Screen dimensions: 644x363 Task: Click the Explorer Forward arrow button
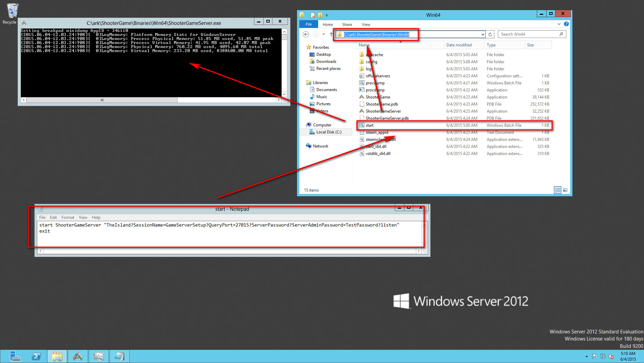coord(316,34)
